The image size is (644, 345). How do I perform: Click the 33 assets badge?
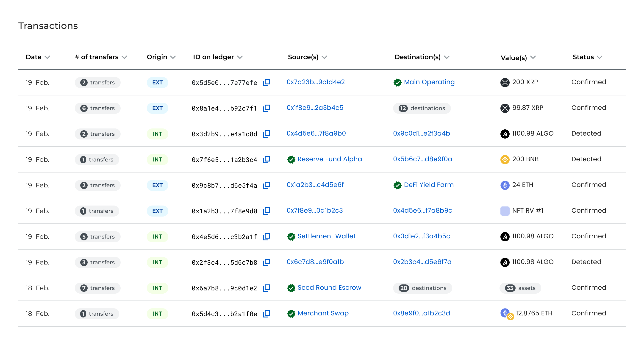(520, 288)
